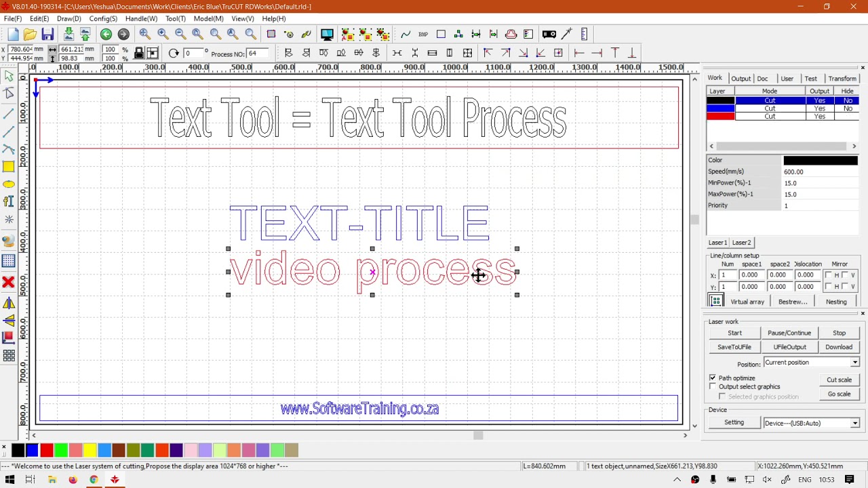868x488 pixels.
Task: Toggle Hide No for blue layer
Action: (x=848, y=108)
